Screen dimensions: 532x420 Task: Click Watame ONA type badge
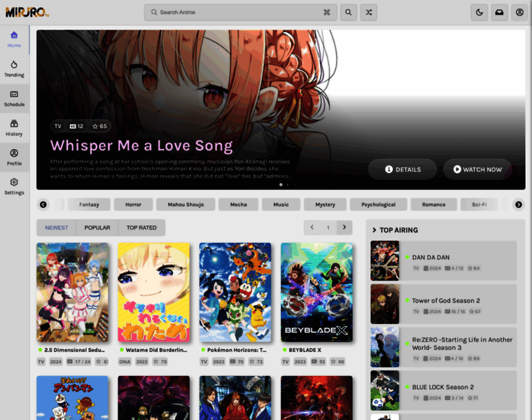tap(125, 362)
